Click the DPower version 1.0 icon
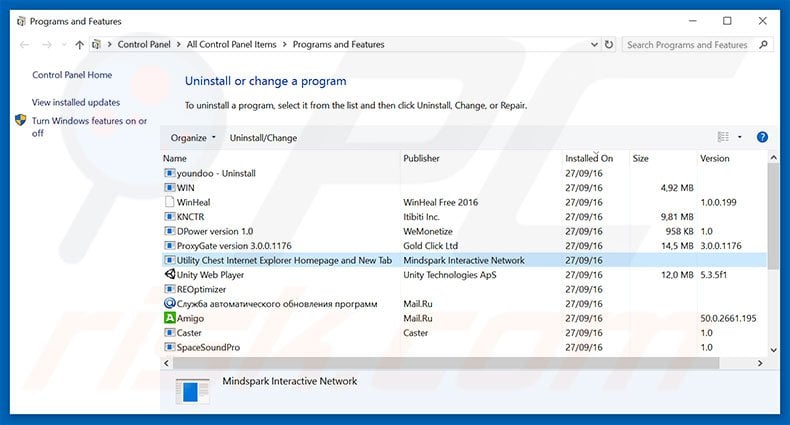 tap(170, 231)
